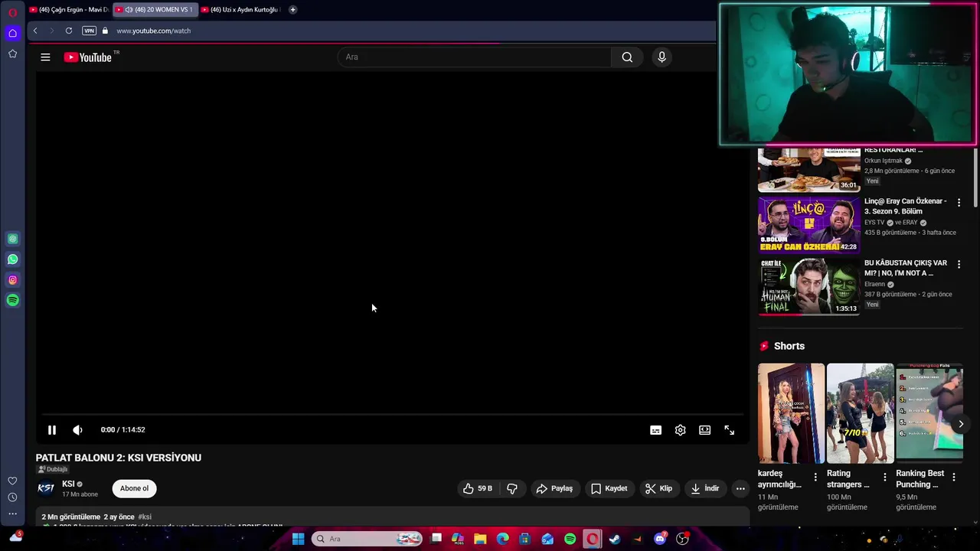This screenshot has width=980, height=551.
Task: Open the video player settings gear
Action: 680,430
